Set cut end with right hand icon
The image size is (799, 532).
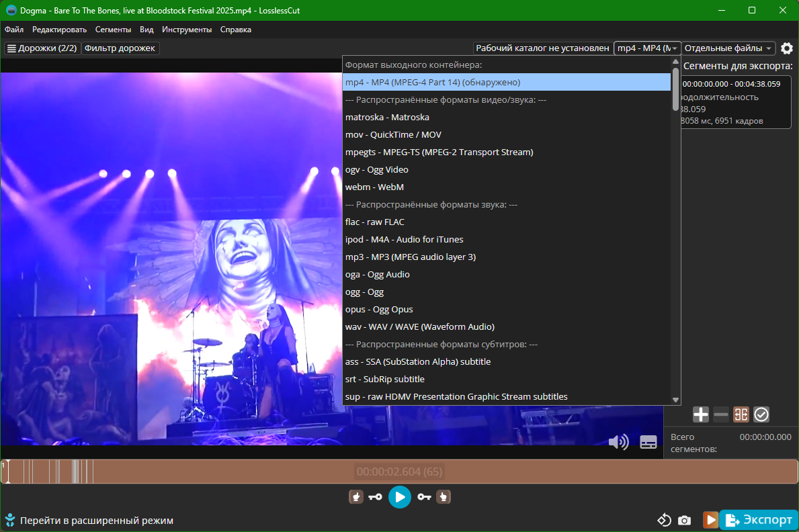point(444,497)
